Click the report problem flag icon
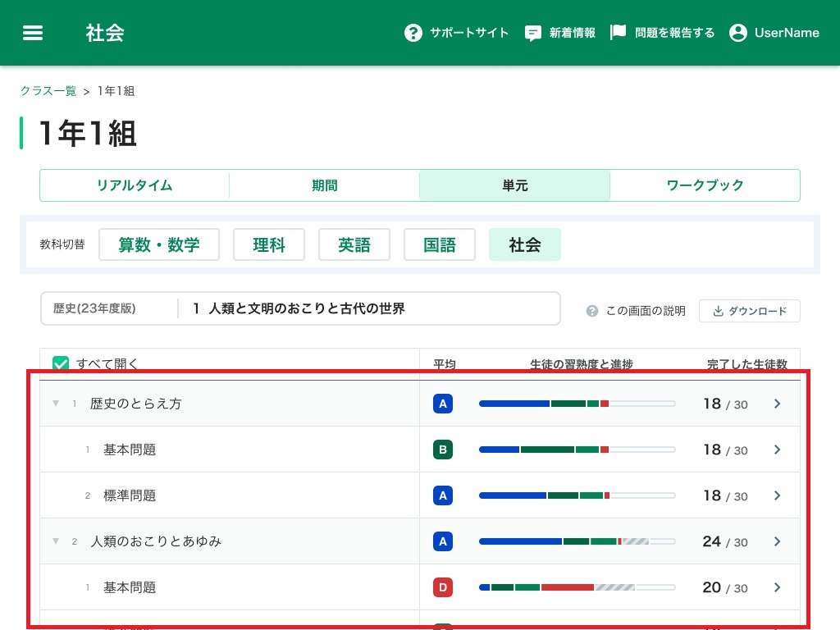The width and height of the screenshot is (840, 630). point(618,32)
